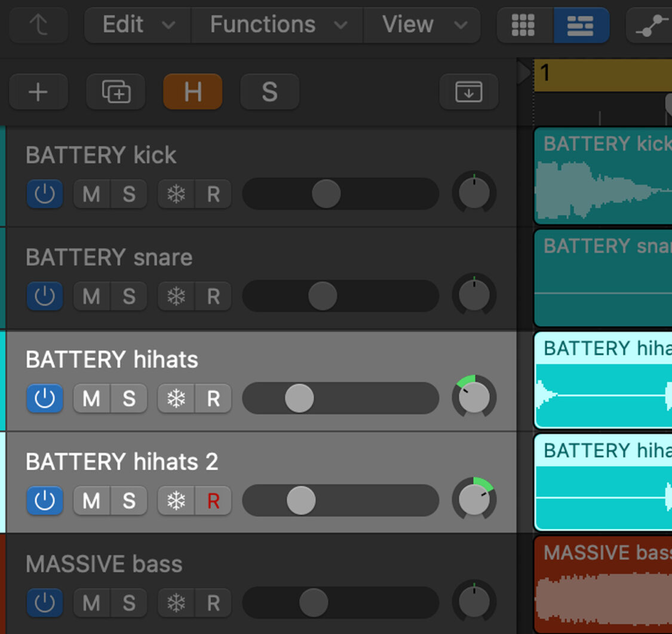Click the back arrow icon top left
672x634 pixels.
click(38, 25)
